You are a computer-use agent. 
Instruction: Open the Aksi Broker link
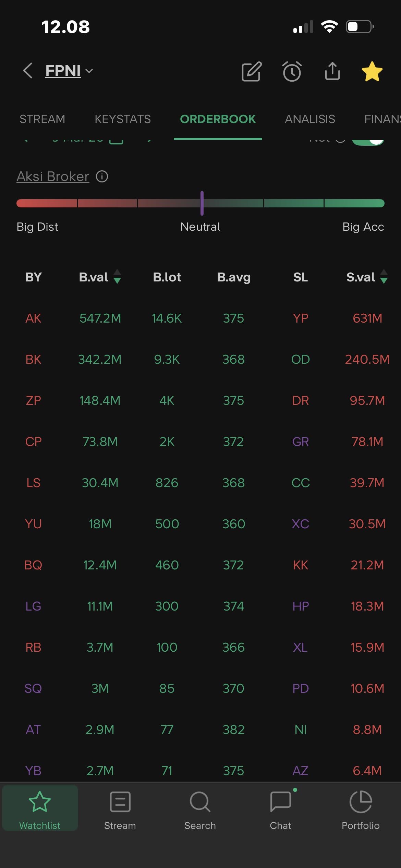tap(53, 177)
